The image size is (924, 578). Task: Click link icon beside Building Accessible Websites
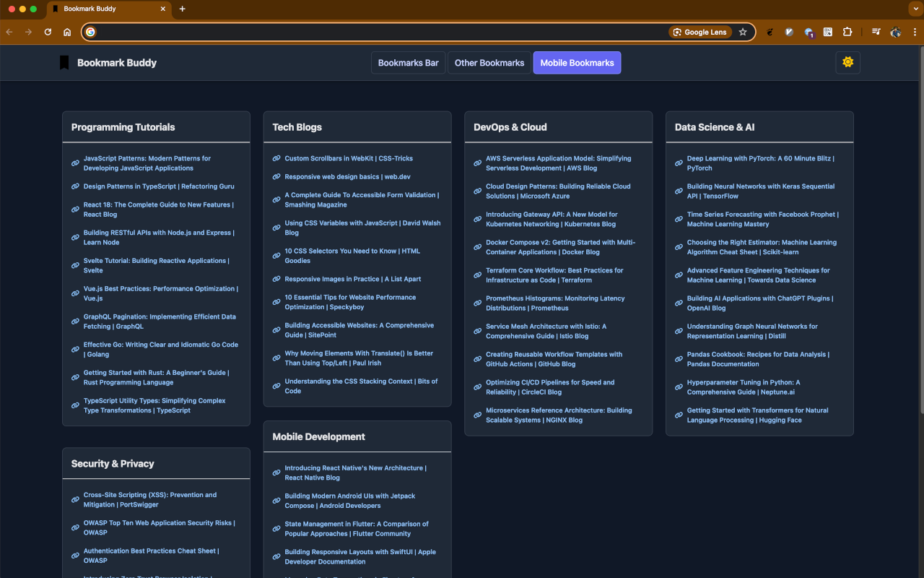(276, 330)
